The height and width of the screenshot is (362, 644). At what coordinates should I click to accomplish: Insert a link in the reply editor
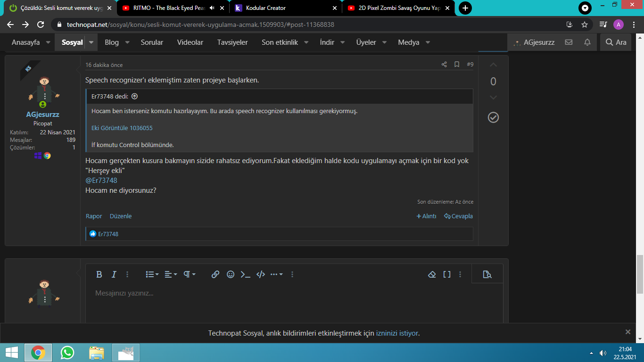(215, 274)
